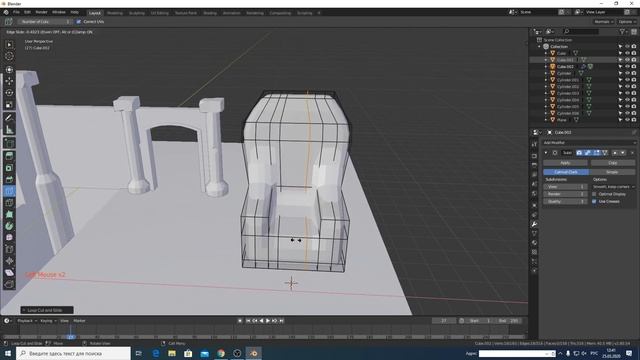Image resolution: width=640 pixels, height=360 pixels.
Task: Select the Rip Region tool
Action: click(9, 284)
